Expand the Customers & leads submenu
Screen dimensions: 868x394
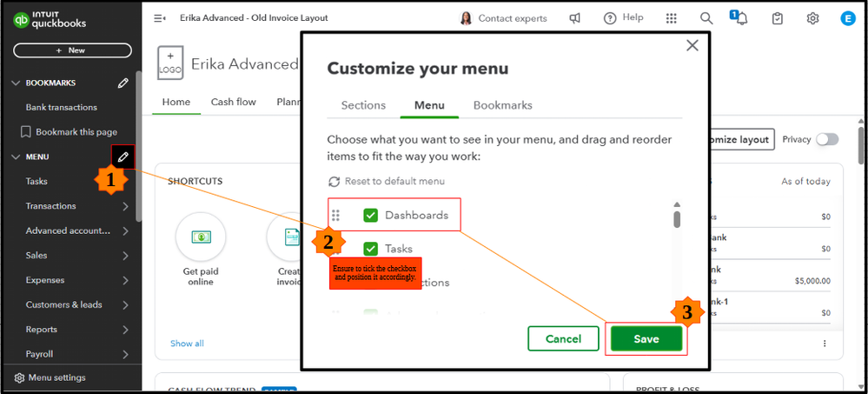(126, 304)
